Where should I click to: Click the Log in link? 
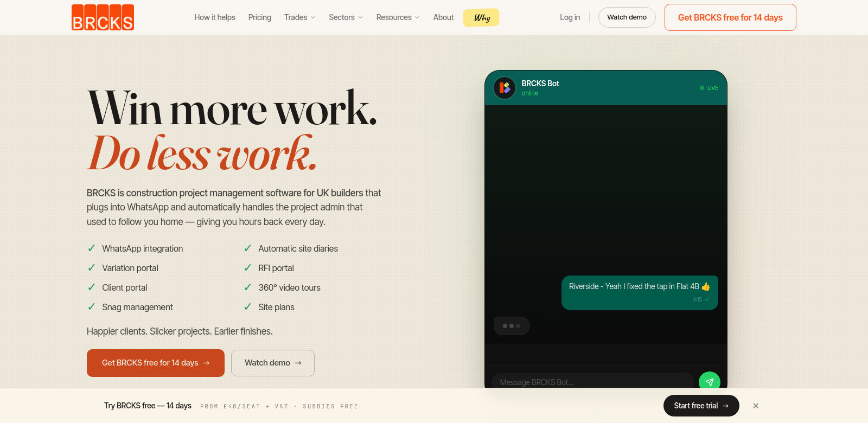coord(570,17)
